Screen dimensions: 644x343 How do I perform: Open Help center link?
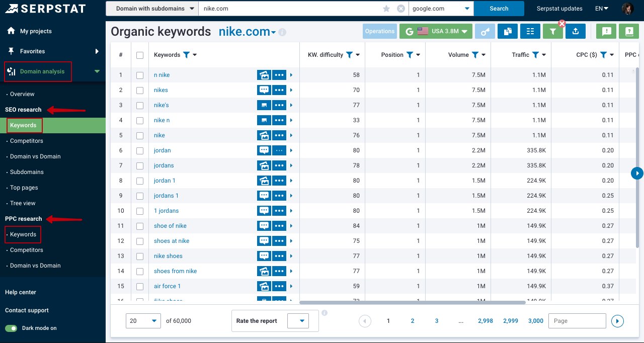21,292
